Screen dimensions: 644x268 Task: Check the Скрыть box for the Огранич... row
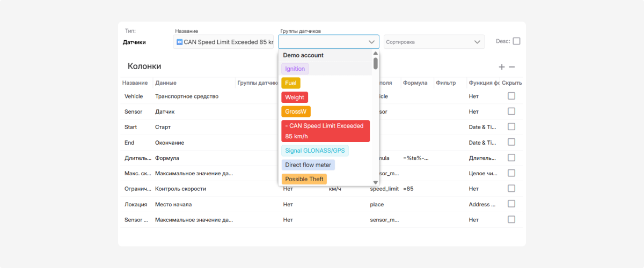pos(511,188)
